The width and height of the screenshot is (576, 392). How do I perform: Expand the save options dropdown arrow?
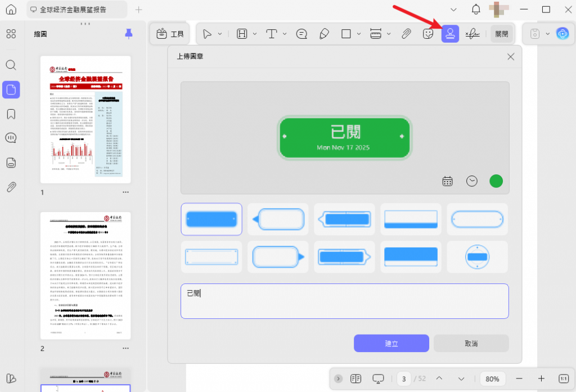[x=547, y=34]
